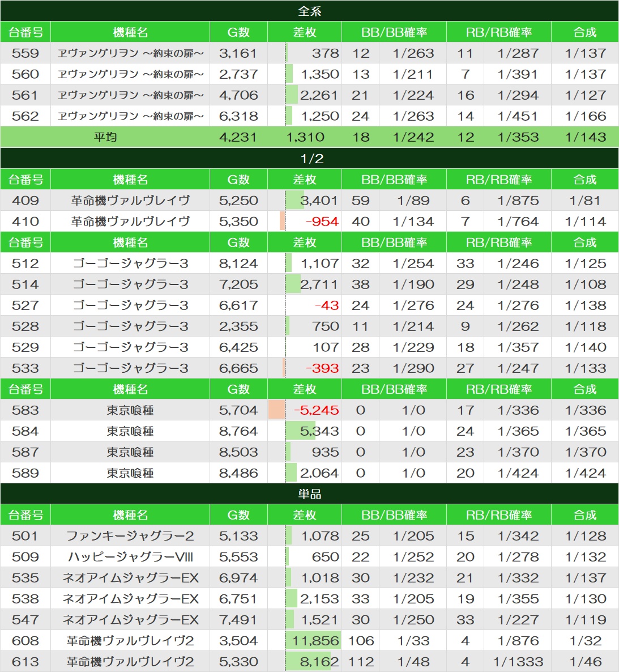Click machine number 528 cell
This screenshot has height=672, width=619.
[x=25, y=326]
